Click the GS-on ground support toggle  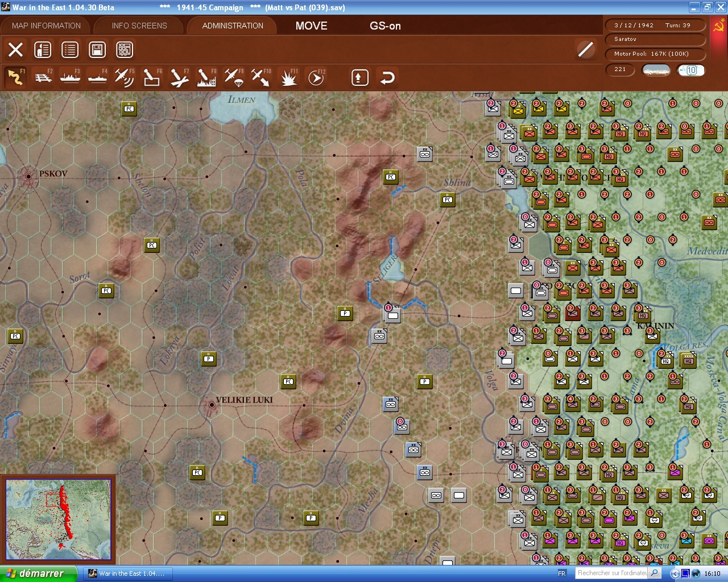pos(385,26)
